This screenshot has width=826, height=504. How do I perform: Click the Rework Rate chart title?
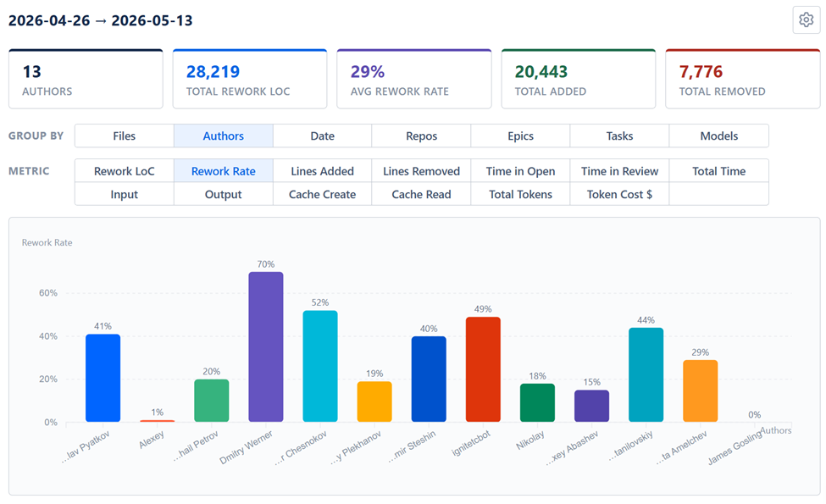coord(47,243)
